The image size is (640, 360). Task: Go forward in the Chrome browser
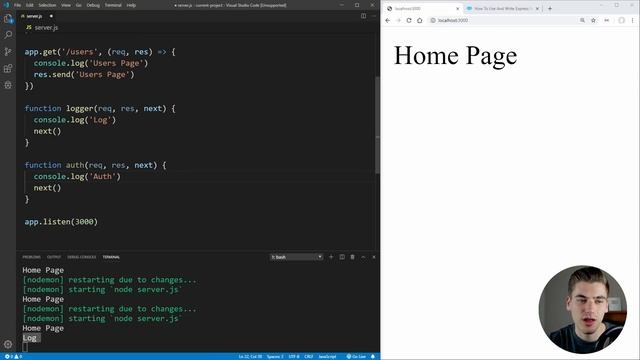coord(398,20)
